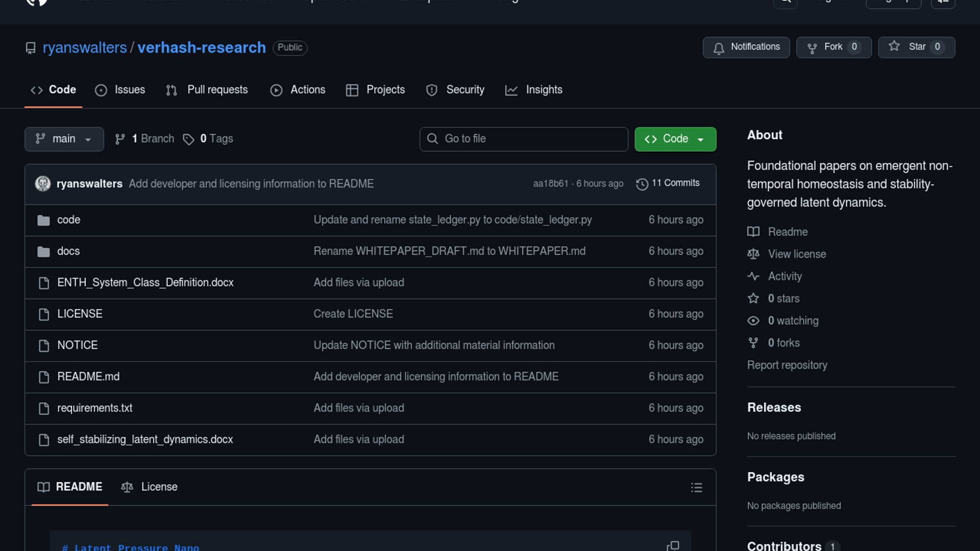Open the 0 Tags link
The width and height of the screenshot is (980, 551).
(208, 139)
